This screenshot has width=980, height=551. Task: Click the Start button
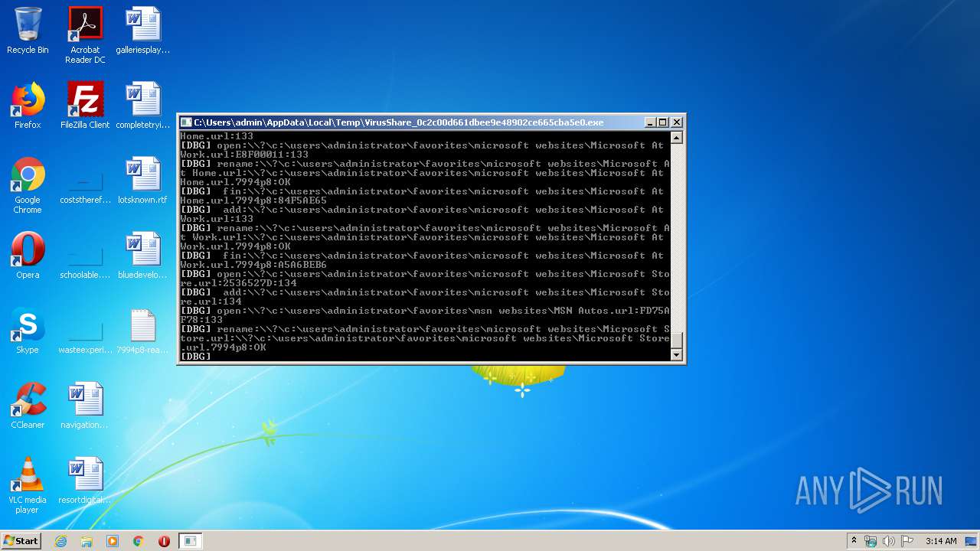tap(21, 541)
